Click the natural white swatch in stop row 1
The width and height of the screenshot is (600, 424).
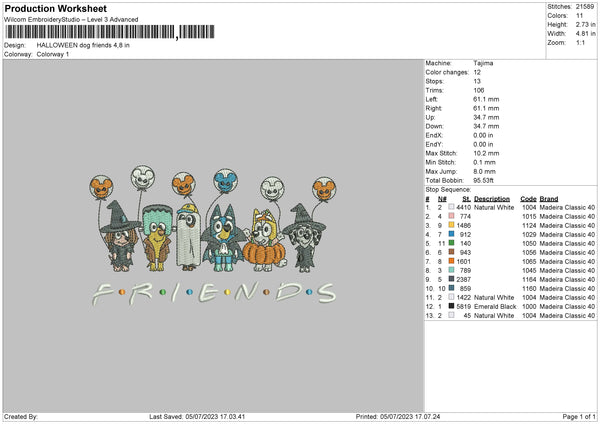[x=452, y=207]
